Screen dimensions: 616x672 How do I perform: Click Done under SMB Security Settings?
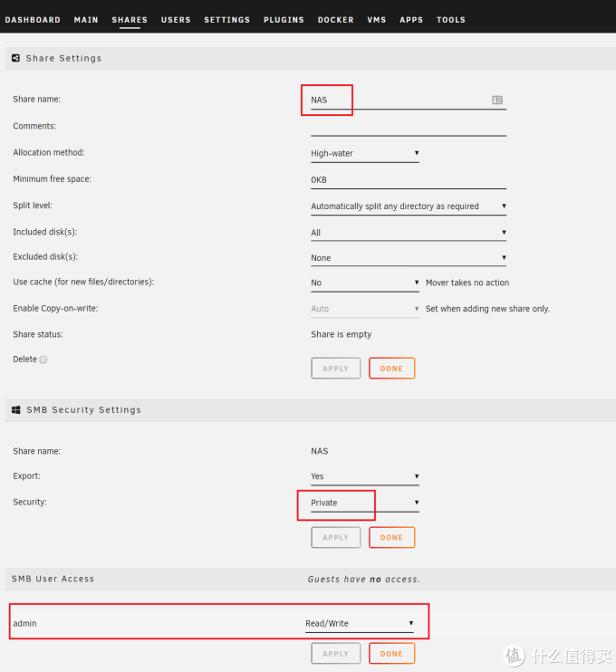391,537
